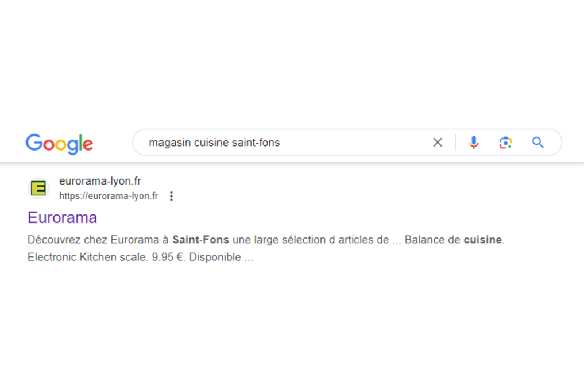Click the "Electronic Kitchen scale" snippet text
Viewport: 588px width, 392px height.
click(88, 257)
